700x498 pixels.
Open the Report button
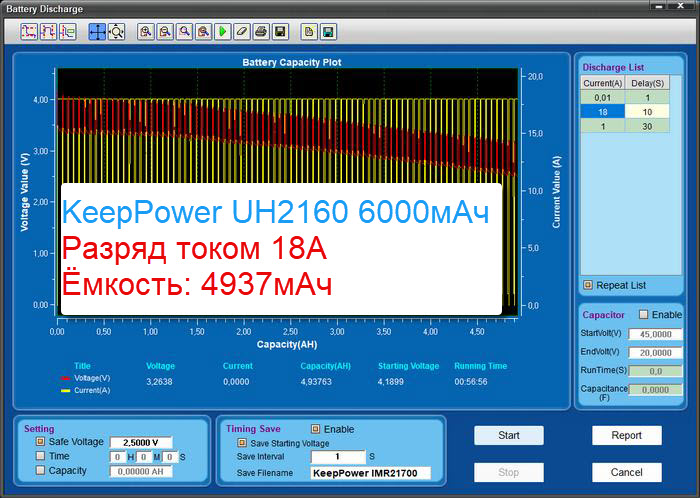pos(626,436)
